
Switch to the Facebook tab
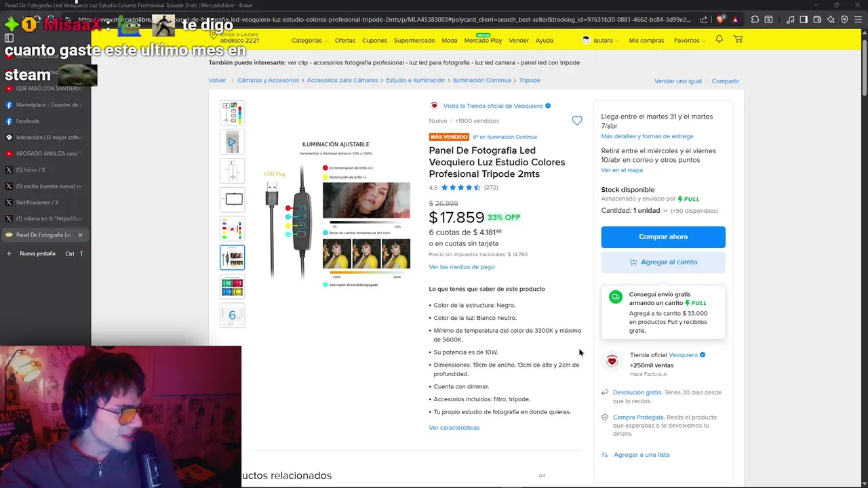click(x=45, y=121)
